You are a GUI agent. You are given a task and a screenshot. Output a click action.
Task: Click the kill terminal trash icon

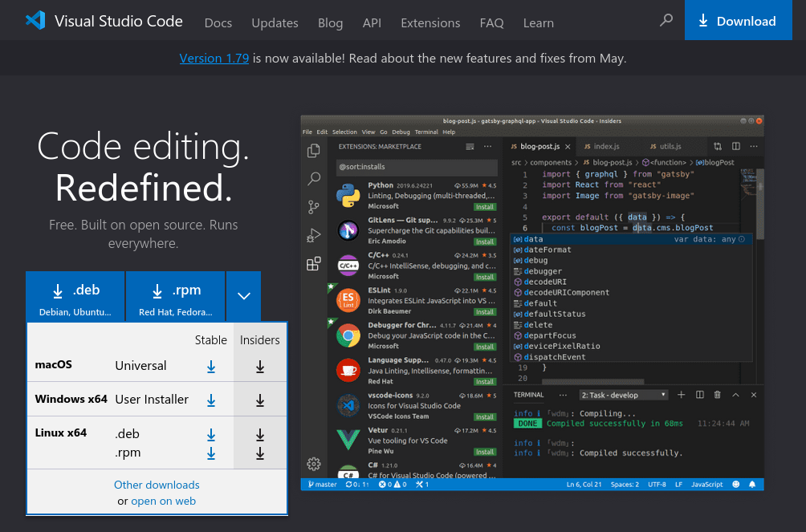click(717, 395)
